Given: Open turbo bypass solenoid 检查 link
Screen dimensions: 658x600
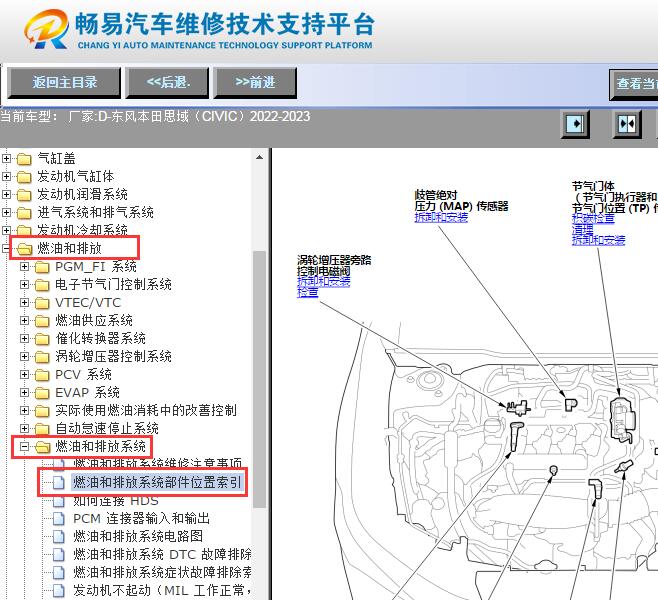Looking at the screenshot, I should [x=308, y=292].
